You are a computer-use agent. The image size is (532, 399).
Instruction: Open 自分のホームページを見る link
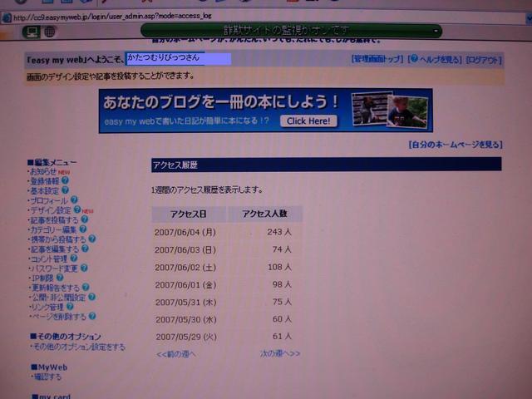tap(455, 145)
